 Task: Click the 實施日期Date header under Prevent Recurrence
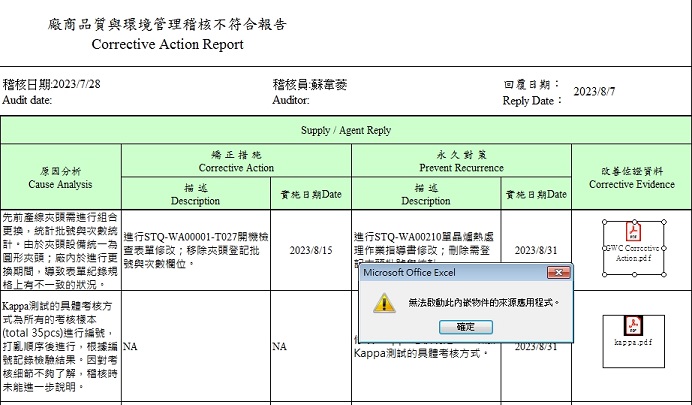(536, 194)
